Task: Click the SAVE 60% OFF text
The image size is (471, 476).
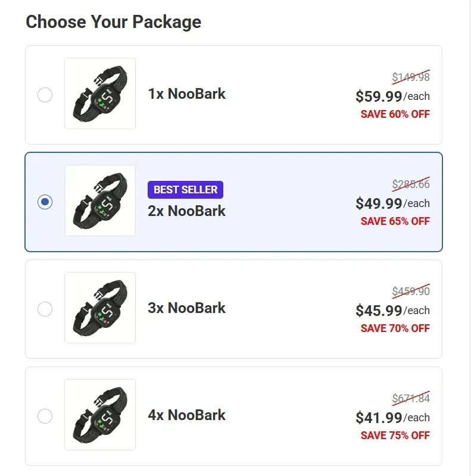Action: [x=395, y=114]
